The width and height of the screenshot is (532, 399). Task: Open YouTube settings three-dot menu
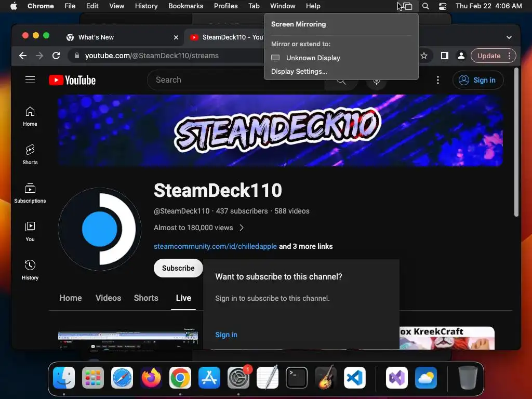(437, 80)
